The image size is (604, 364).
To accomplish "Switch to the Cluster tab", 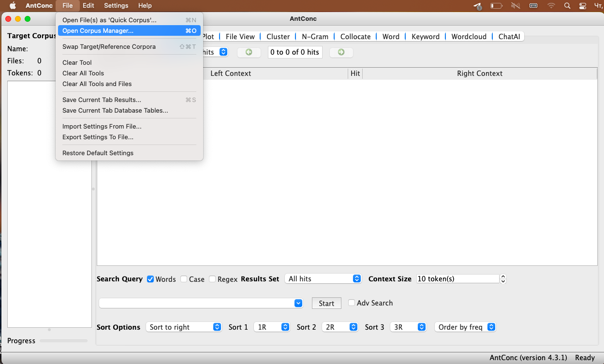I will pos(278,36).
